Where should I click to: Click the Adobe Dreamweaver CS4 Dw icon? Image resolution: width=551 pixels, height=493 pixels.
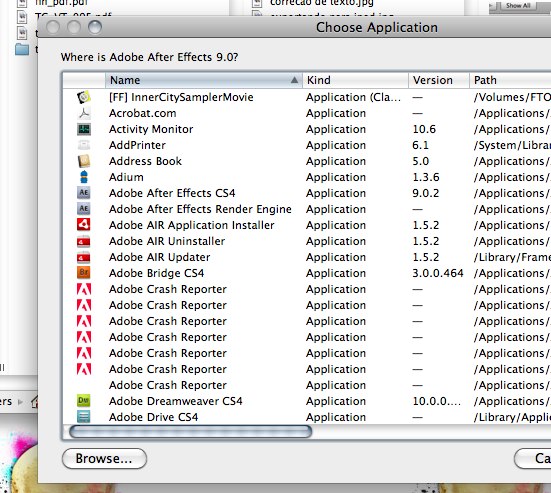(84, 401)
